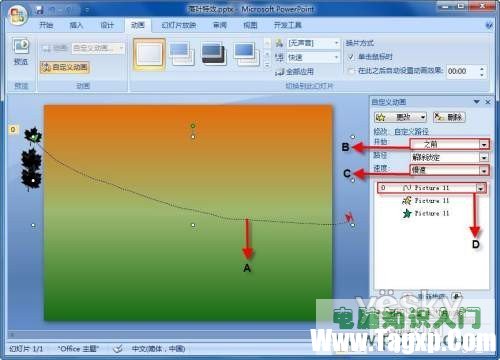Image resolution: width=500 pixels, height=360 pixels.
Task: Click the Remove effect button icon
Action: [x=439, y=117]
